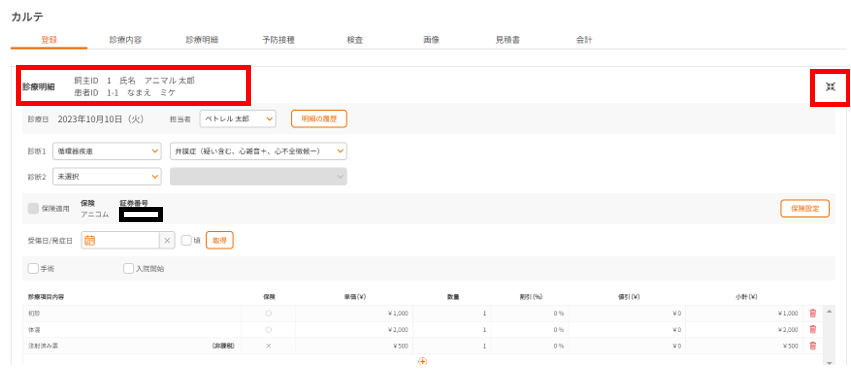Open the 担当者 dropdown showing ペトレル 太郎

pyautogui.click(x=238, y=119)
